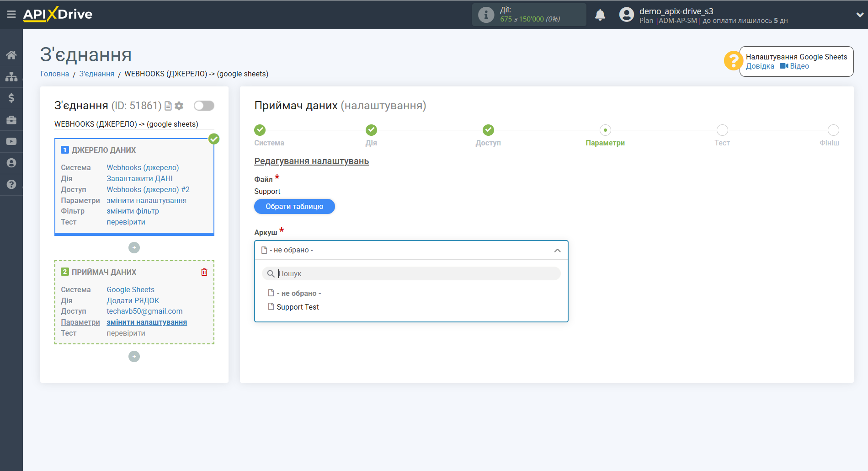
Task: Open Додати РЯДОК action link
Action: click(x=133, y=300)
